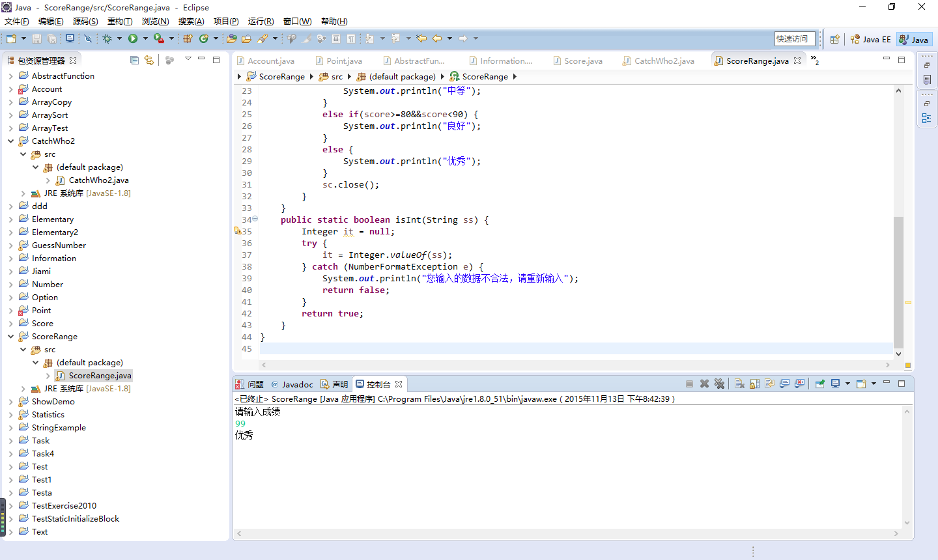938x560 pixels.
Task: Expand the AbstractFunction project
Action: pos(11,76)
